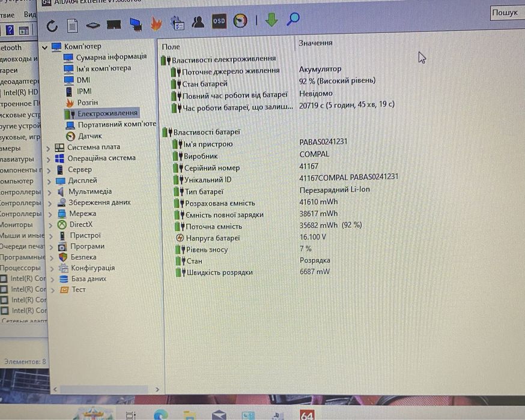Select the Виробник COMPAL row
The height and width of the screenshot is (420, 525).
[x=252, y=155]
